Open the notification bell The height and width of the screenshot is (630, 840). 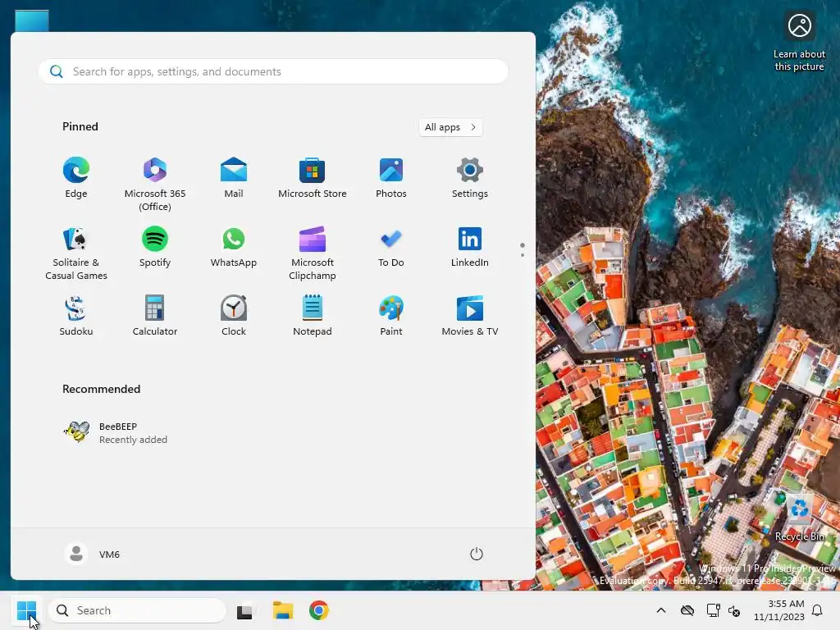[x=818, y=610]
